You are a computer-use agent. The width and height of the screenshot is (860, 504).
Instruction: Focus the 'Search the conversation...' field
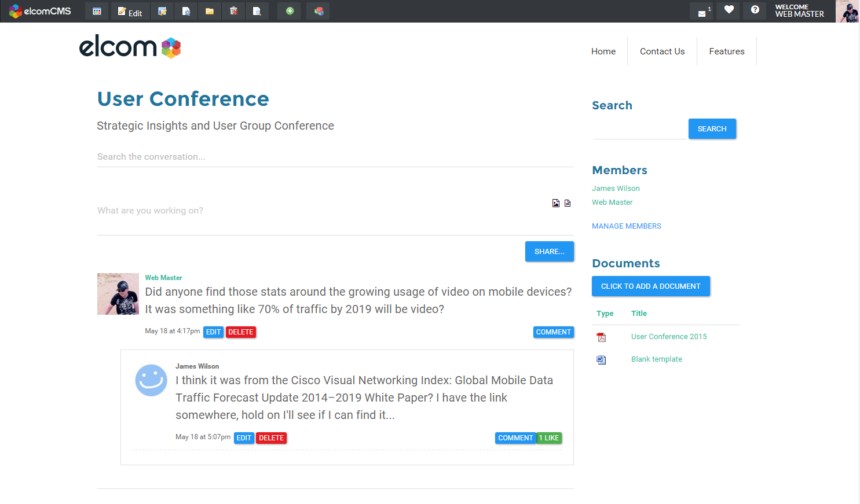[335, 157]
